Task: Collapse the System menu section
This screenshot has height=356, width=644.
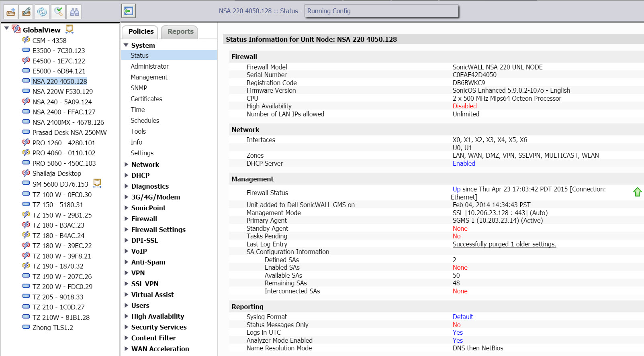Action: pyautogui.click(x=126, y=45)
